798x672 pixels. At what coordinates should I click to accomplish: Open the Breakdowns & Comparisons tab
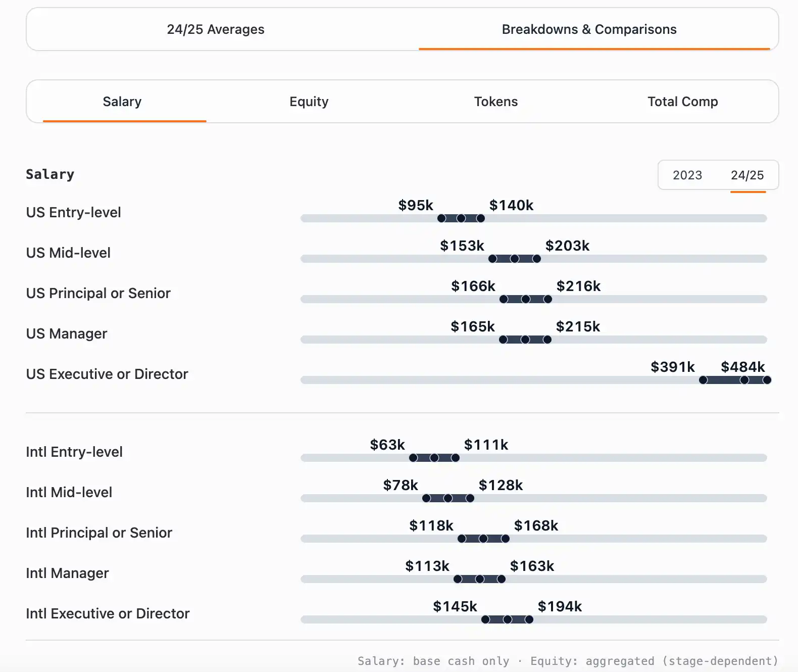(589, 29)
